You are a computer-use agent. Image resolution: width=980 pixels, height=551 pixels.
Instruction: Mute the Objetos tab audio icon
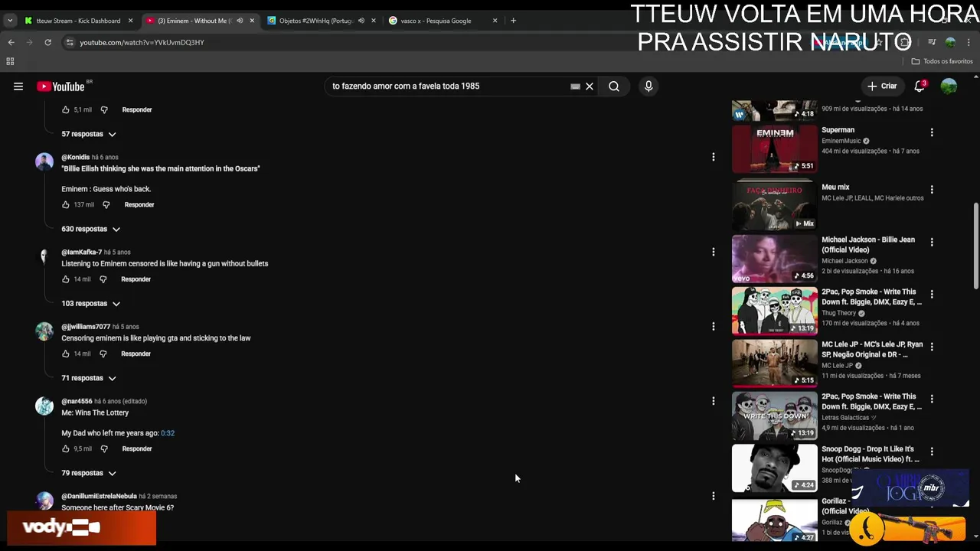(x=361, y=21)
